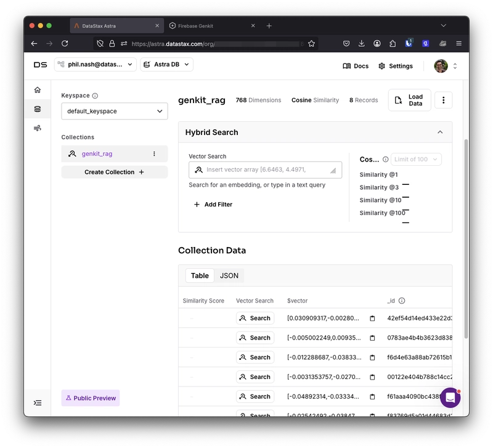Expand sidebar with bottom-left menu icon

(x=38, y=403)
